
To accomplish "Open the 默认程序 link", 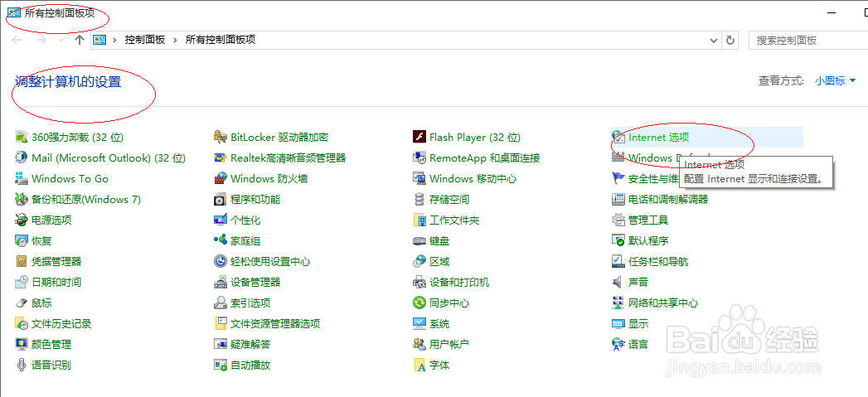I will coord(648,241).
